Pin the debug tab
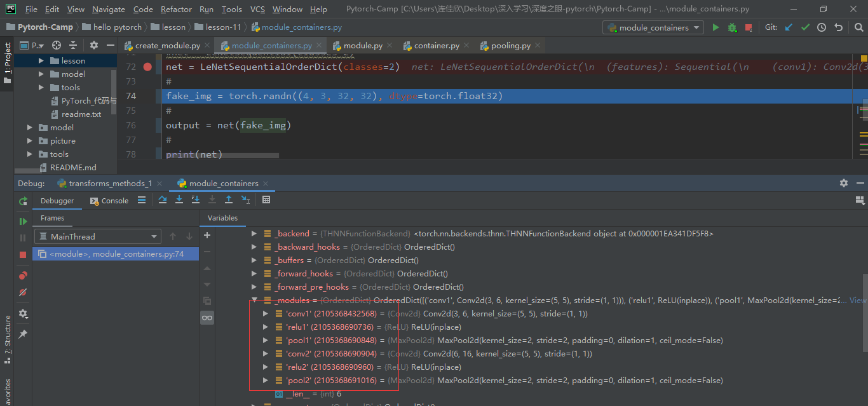Screen dimensions: 868x406 pyautogui.click(x=23, y=334)
